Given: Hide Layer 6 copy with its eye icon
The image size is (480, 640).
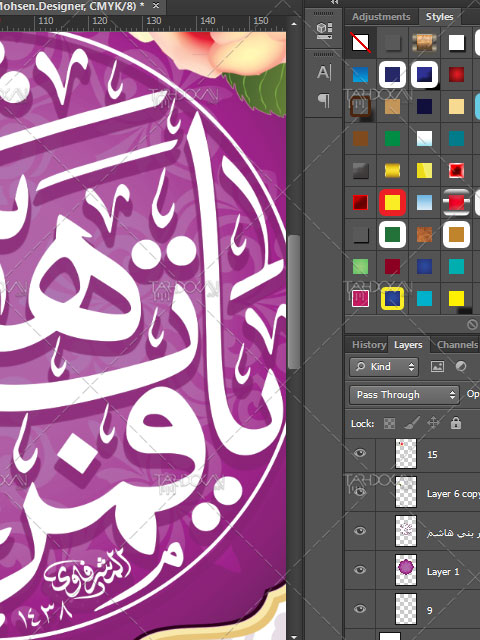Looking at the screenshot, I should click(x=360, y=492).
